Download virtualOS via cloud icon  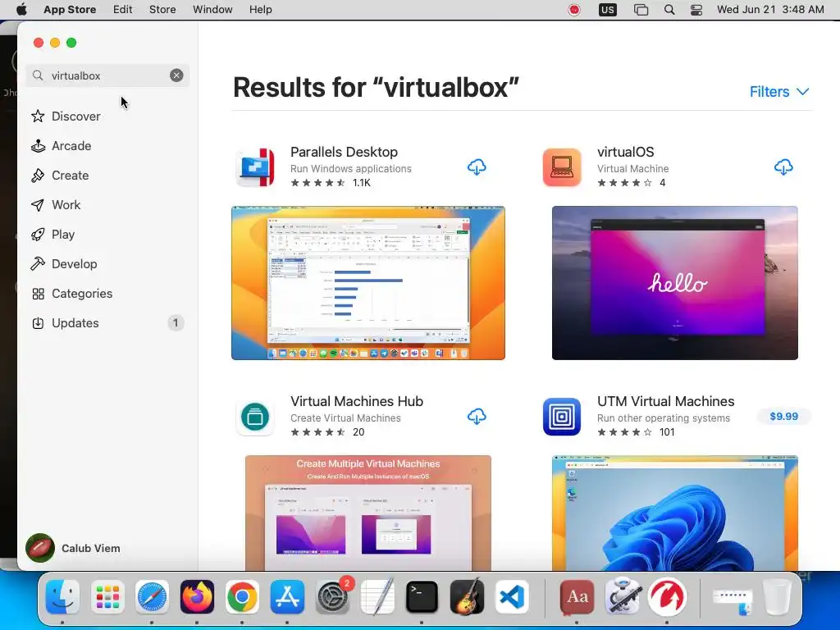click(x=783, y=167)
